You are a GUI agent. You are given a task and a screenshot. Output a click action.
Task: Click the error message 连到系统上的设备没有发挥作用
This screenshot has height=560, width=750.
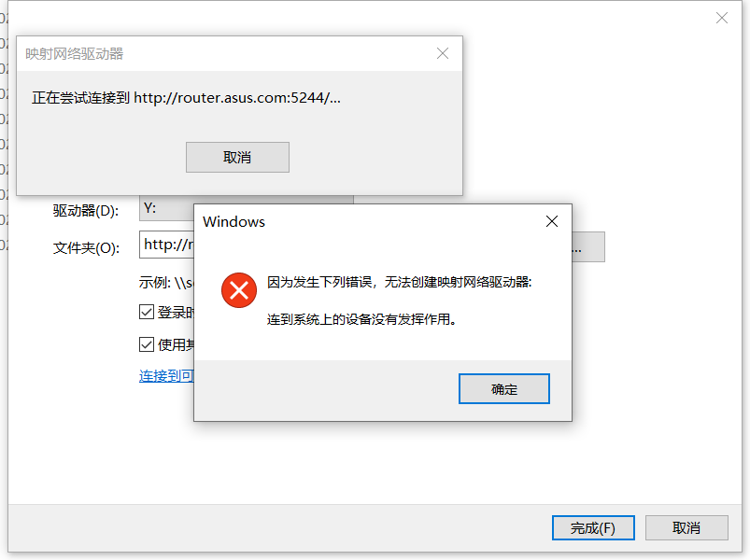coord(361,319)
